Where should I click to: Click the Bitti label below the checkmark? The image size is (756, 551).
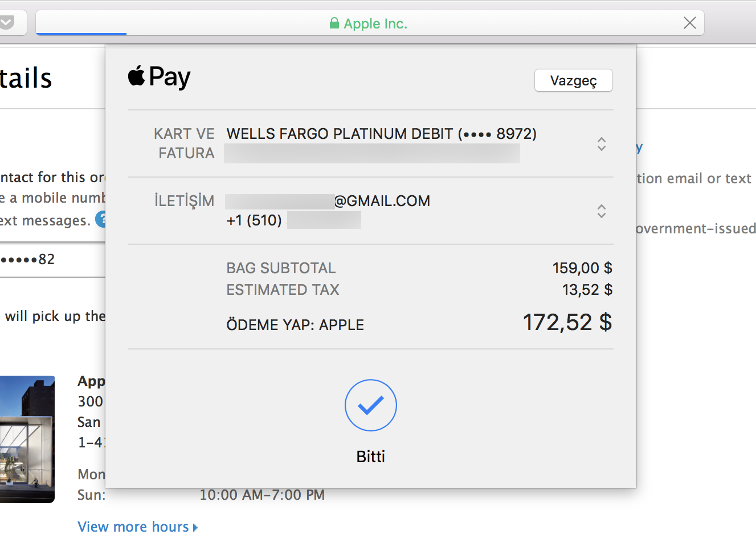pyautogui.click(x=370, y=456)
